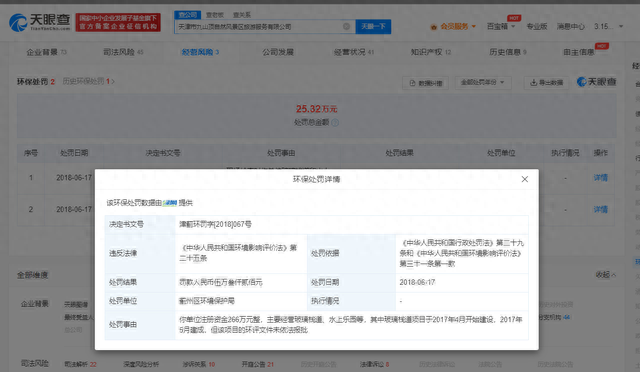This screenshot has width=640, height=372.
Task: Open the 全部处罚年份 dropdown
Action: (x=483, y=82)
